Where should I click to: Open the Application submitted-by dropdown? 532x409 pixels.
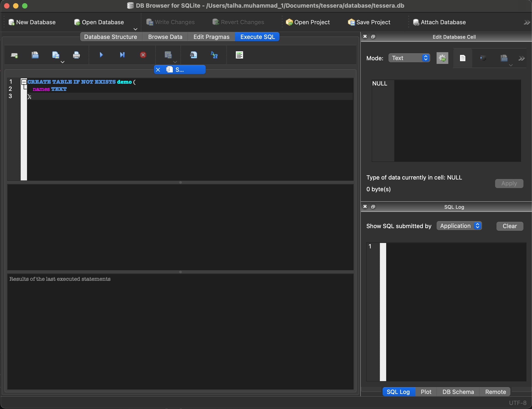click(x=459, y=226)
